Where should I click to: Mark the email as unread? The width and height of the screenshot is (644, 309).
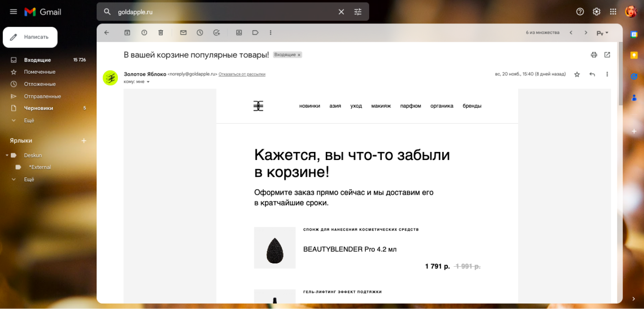click(183, 33)
